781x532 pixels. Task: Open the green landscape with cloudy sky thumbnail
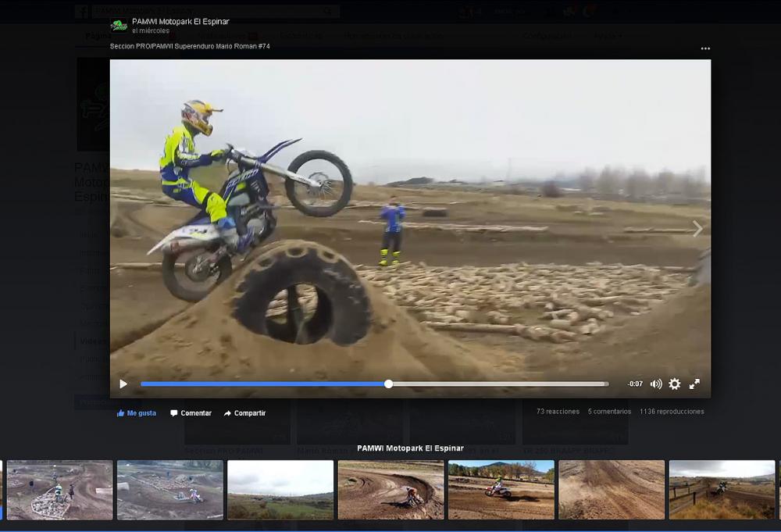click(280, 490)
